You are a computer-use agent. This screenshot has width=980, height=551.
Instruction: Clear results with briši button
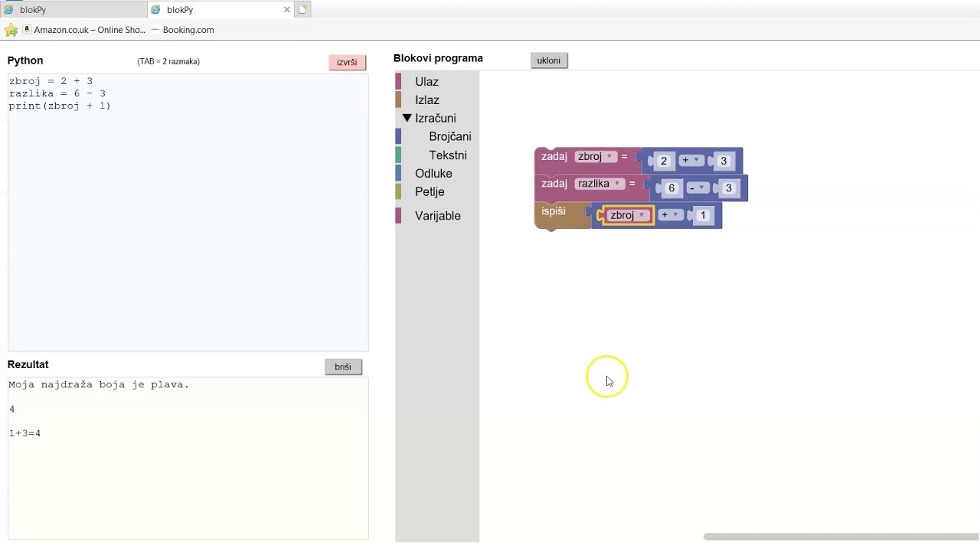pyautogui.click(x=343, y=367)
